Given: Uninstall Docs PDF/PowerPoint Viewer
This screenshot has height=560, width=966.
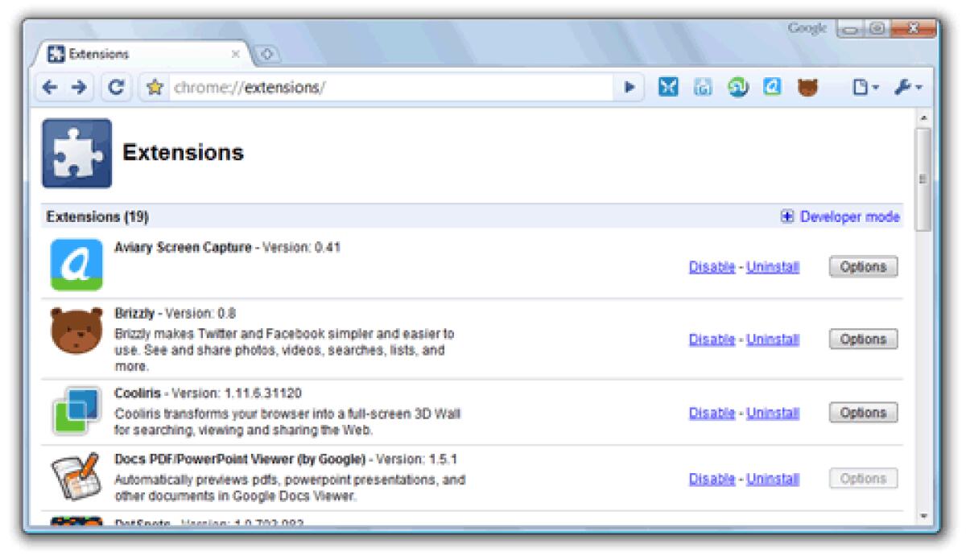Looking at the screenshot, I should coord(773,479).
